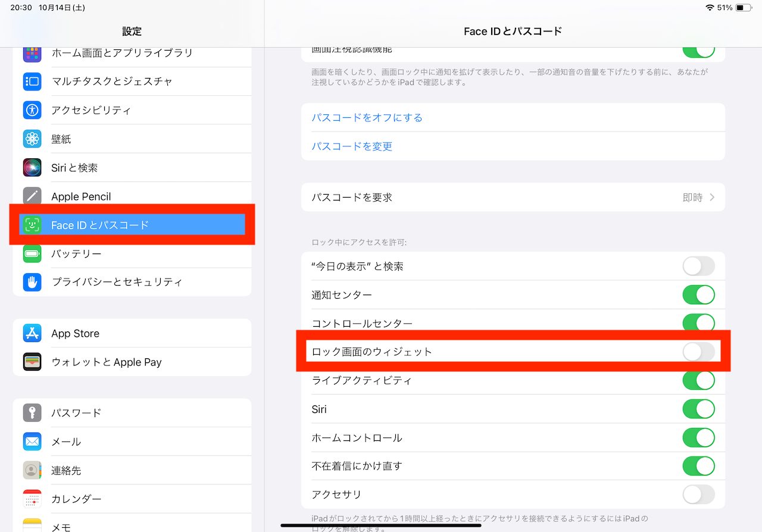Tap the Wallet and Apple Pay icon

(32, 362)
